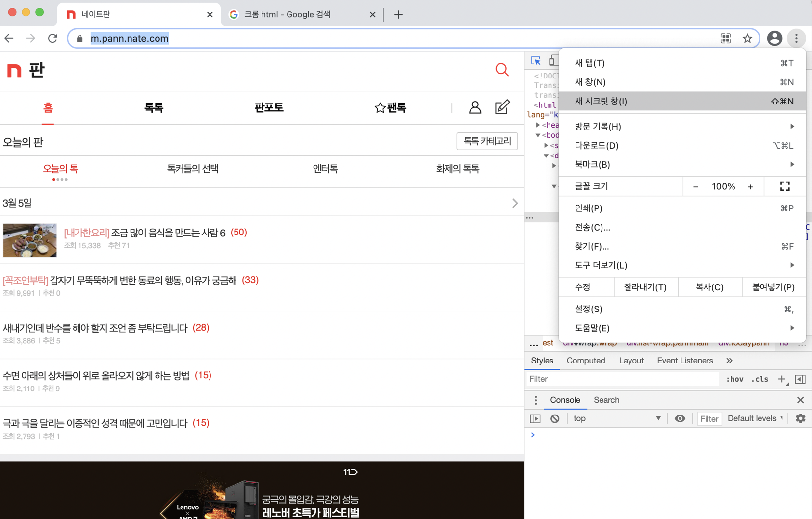Expand the 북마크(B) submenu
The height and width of the screenshot is (519, 812).
tap(682, 165)
